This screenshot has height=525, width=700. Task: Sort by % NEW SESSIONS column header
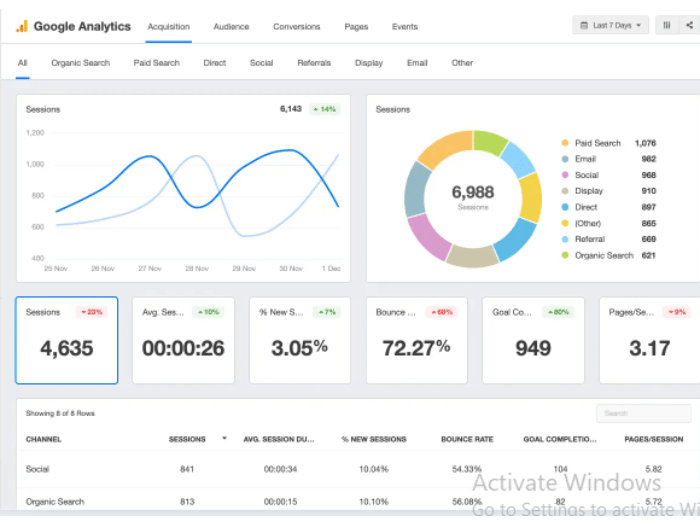tap(374, 439)
